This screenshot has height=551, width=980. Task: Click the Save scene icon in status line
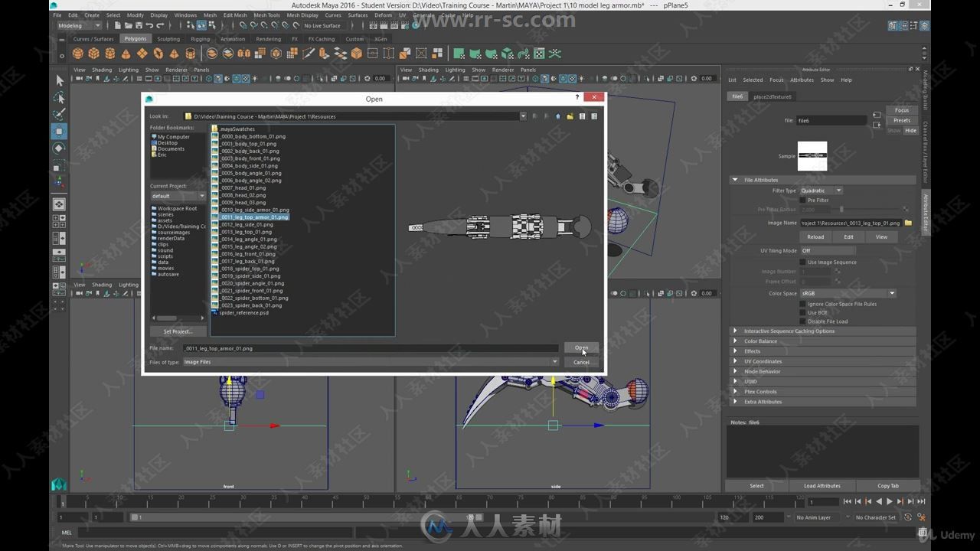[139, 25]
